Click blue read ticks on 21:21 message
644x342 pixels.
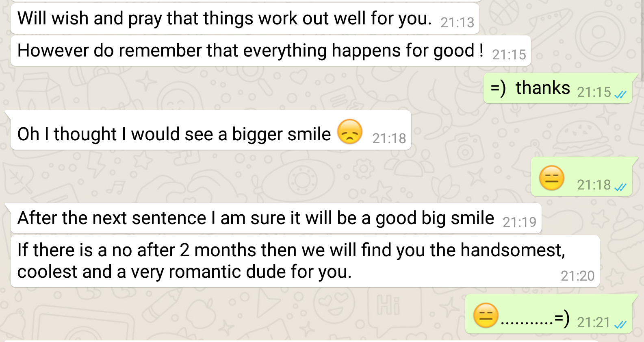pos(620,325)
